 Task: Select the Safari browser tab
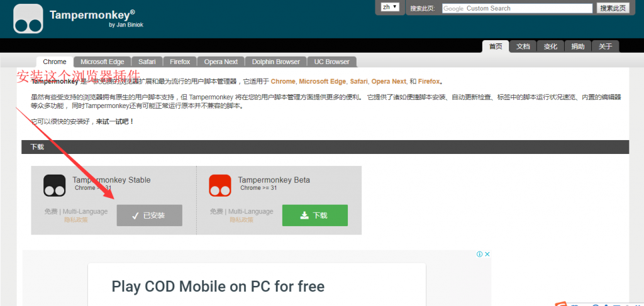[147, 62]
